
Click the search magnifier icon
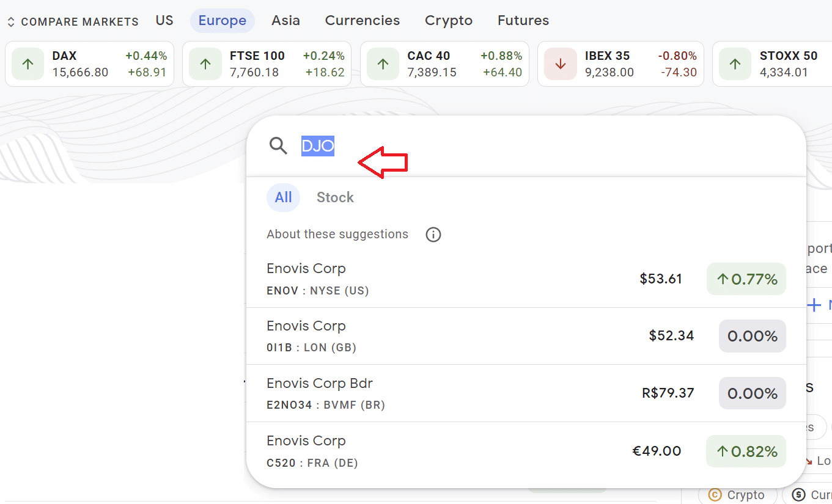278,146
